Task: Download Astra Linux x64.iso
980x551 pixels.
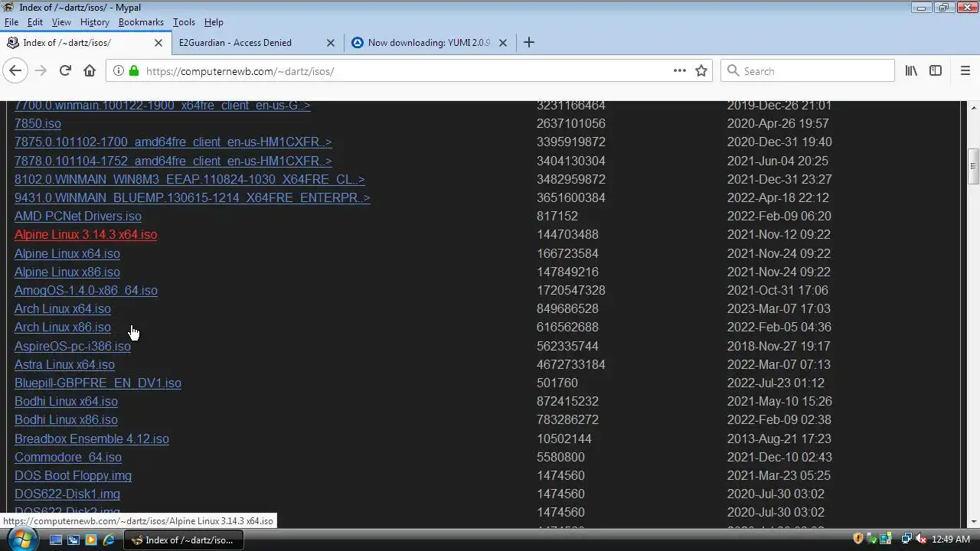Action: coord(64,364)
